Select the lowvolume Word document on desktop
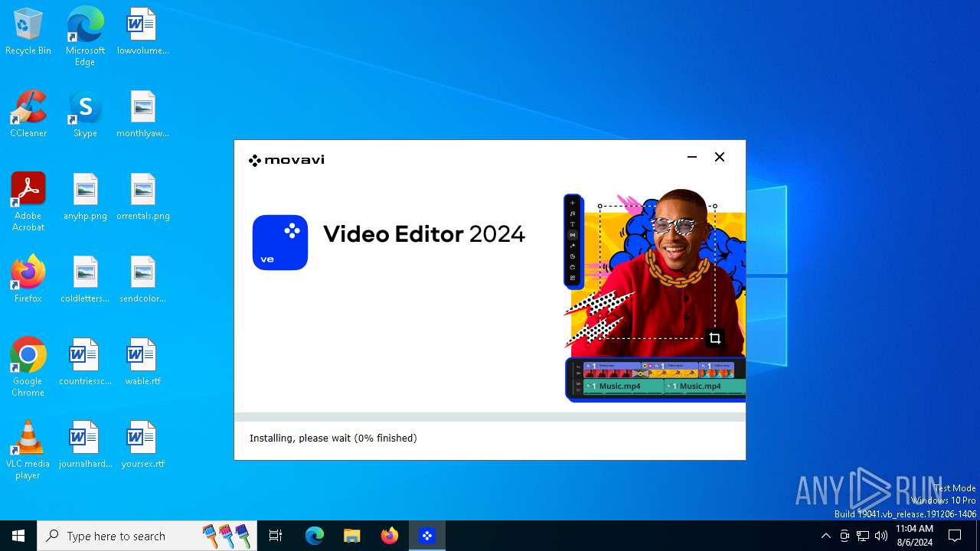 coord(142,31)
